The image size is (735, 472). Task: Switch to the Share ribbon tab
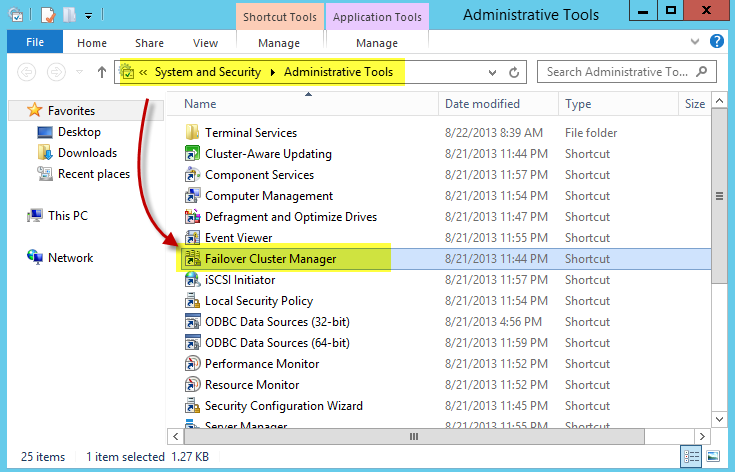150,43
